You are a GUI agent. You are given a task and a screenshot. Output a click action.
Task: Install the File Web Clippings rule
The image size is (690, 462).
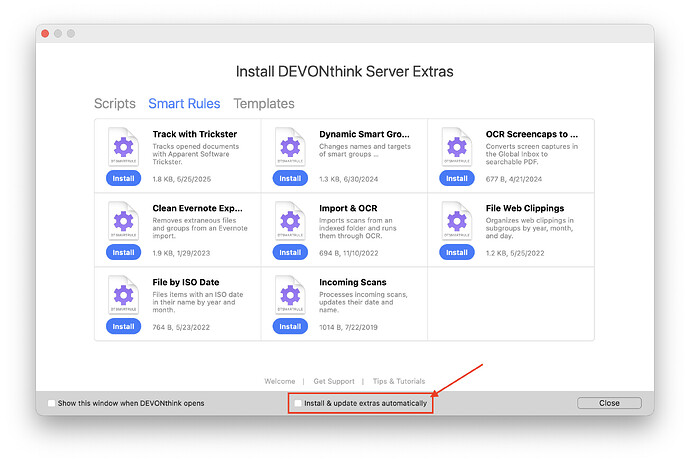456,252
